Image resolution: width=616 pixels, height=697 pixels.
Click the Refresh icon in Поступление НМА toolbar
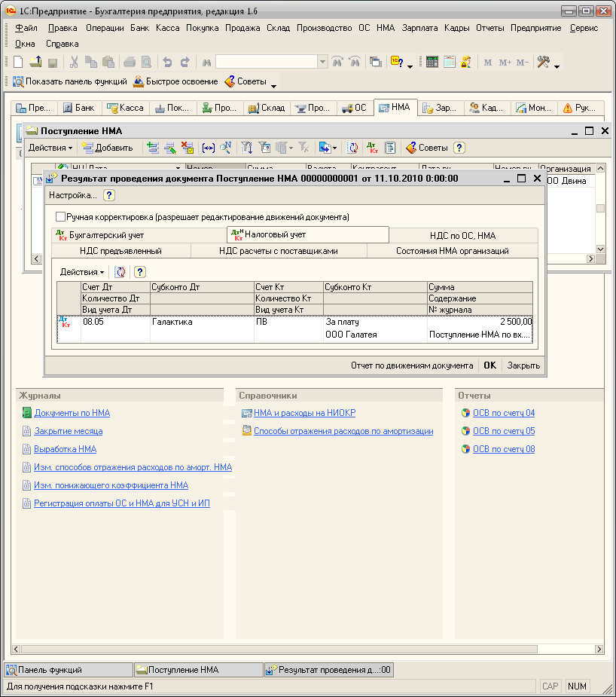[x=352, y=148]
